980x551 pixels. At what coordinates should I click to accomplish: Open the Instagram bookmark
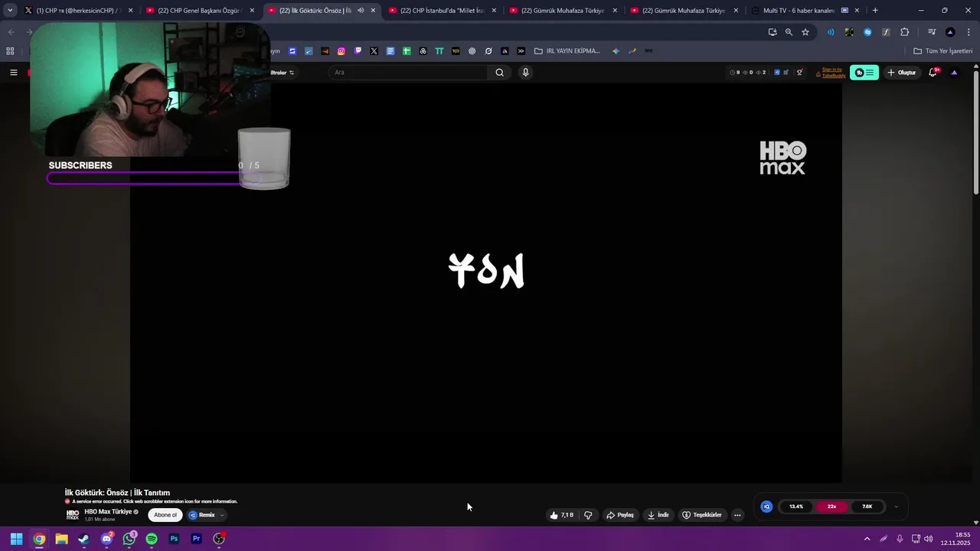pyautogui.click(x=341, y=51)
